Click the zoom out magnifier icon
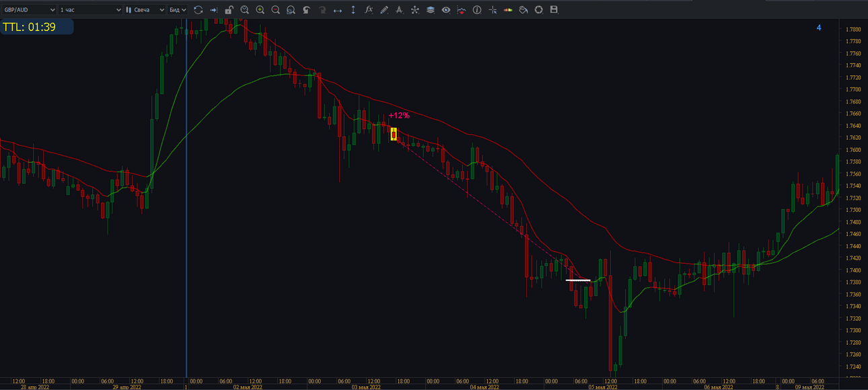Image resolution: width=868 pixels, height=390 pixels. [275, 10]
